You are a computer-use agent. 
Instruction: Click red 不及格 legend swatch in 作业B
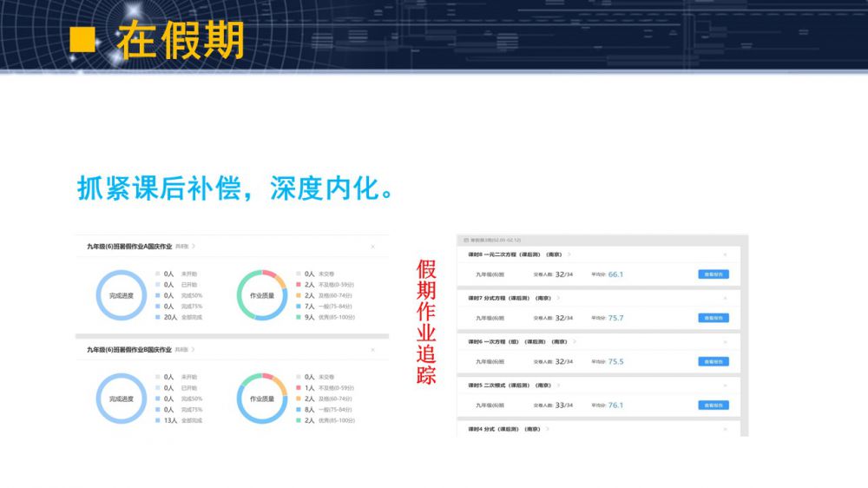pos(298,388)
